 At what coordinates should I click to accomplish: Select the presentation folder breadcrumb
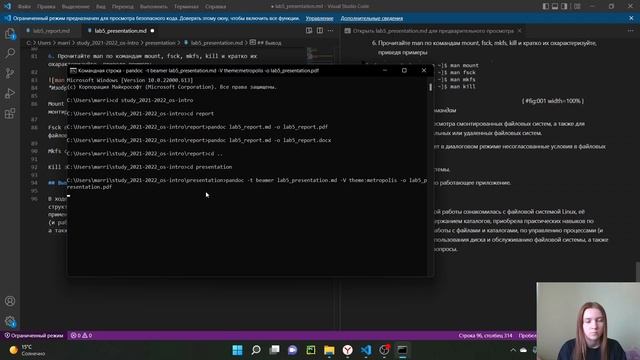160,43
